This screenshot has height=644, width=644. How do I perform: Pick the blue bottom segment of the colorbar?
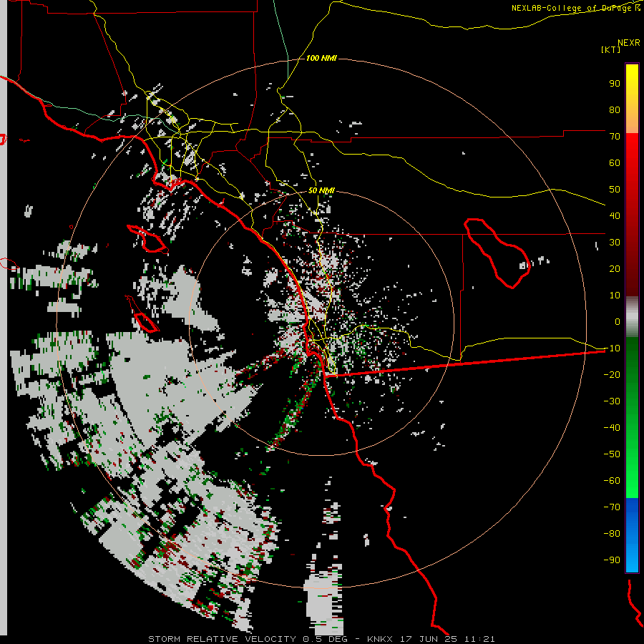[x=632, y=535]
